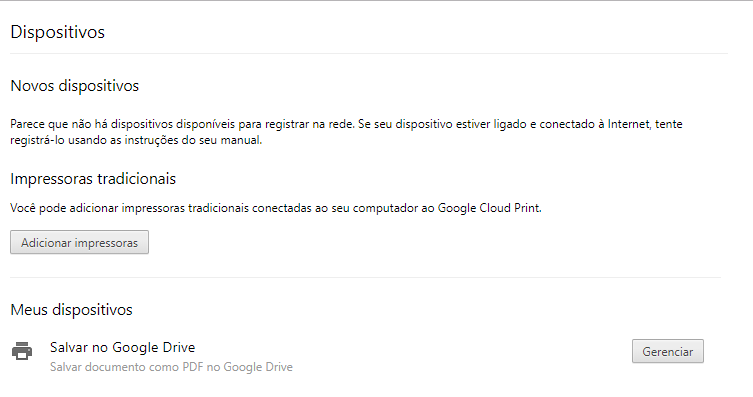Click the printer icon beside Salvar no Google Drive
Screen dimensions: 753x397
22,351
